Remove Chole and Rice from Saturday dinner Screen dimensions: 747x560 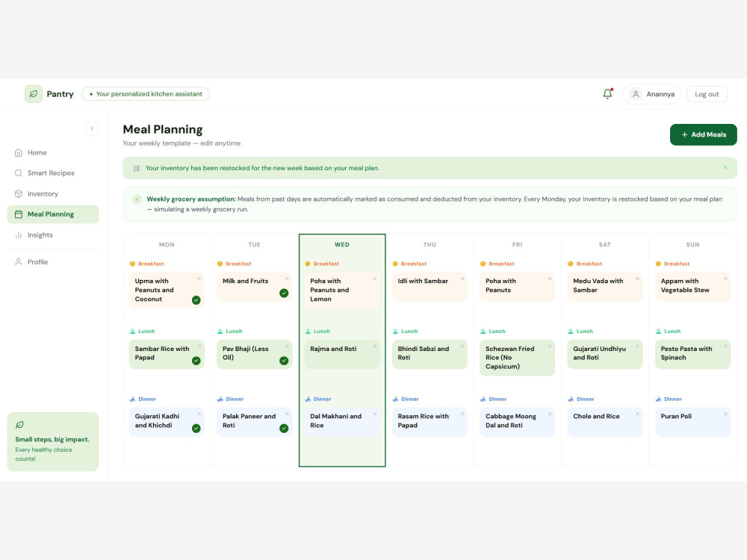pos(637,414)
